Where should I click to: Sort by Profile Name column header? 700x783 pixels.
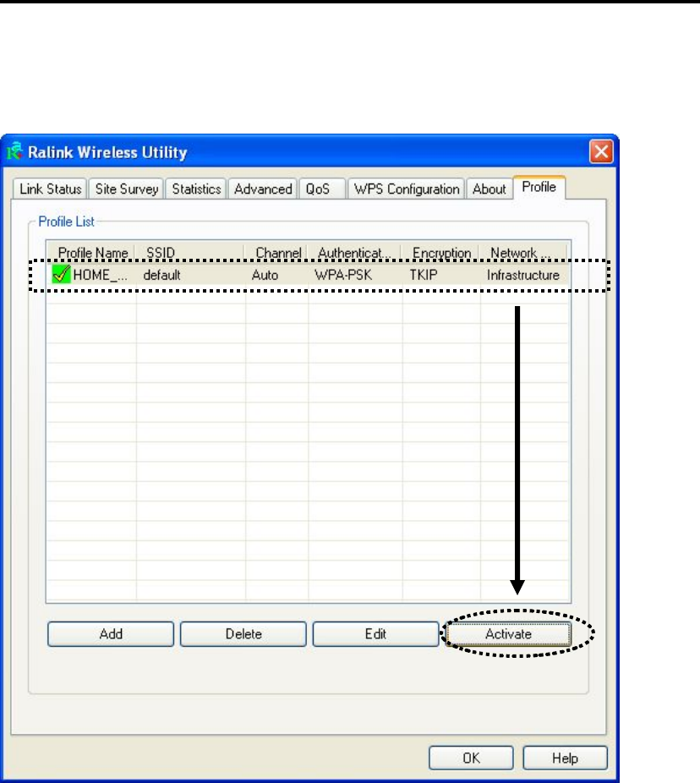point(91,253)
